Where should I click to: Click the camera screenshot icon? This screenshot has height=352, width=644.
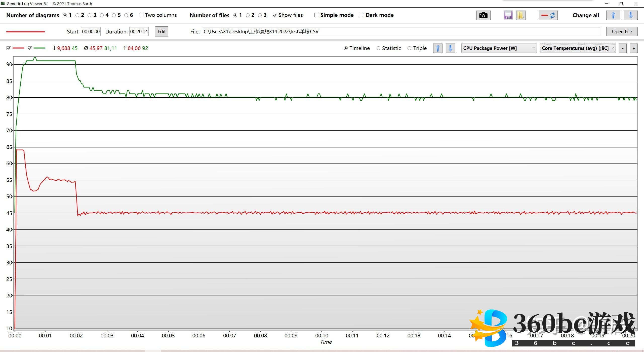tap(483, 15)
